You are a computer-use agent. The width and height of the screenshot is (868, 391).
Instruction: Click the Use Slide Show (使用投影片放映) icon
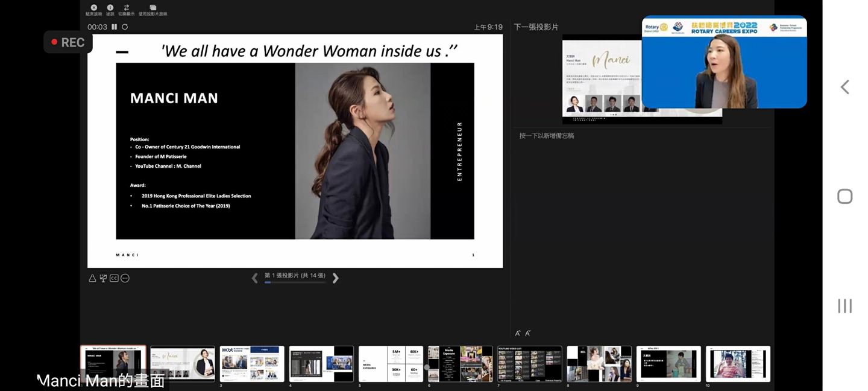coord(153,8)
